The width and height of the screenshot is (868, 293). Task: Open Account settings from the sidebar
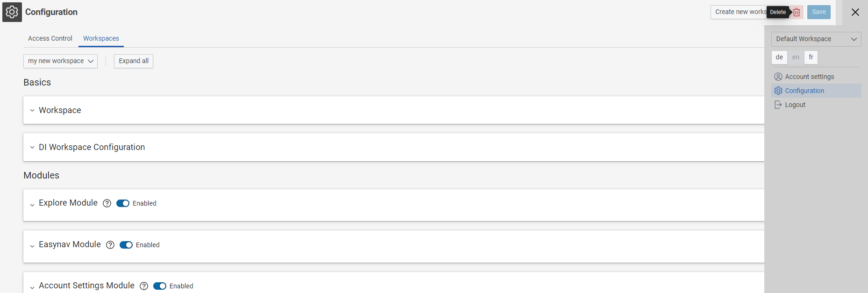tap(809, 76)
